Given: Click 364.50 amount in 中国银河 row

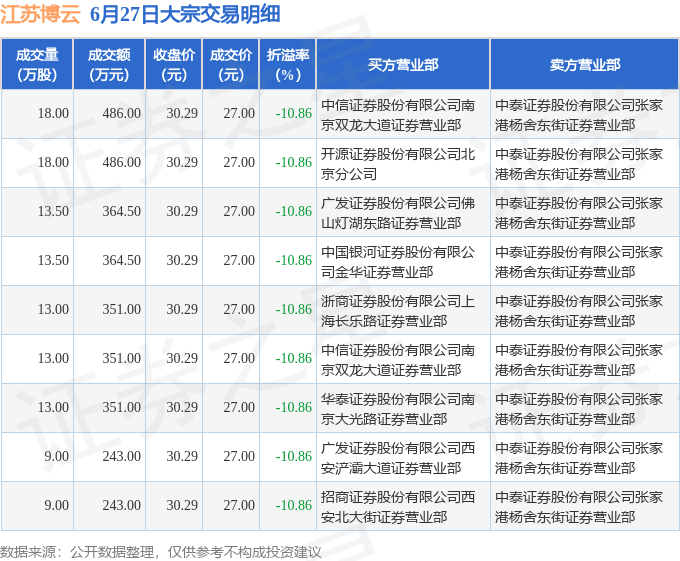Looking at the screenshot, I should tap(121, 261).
